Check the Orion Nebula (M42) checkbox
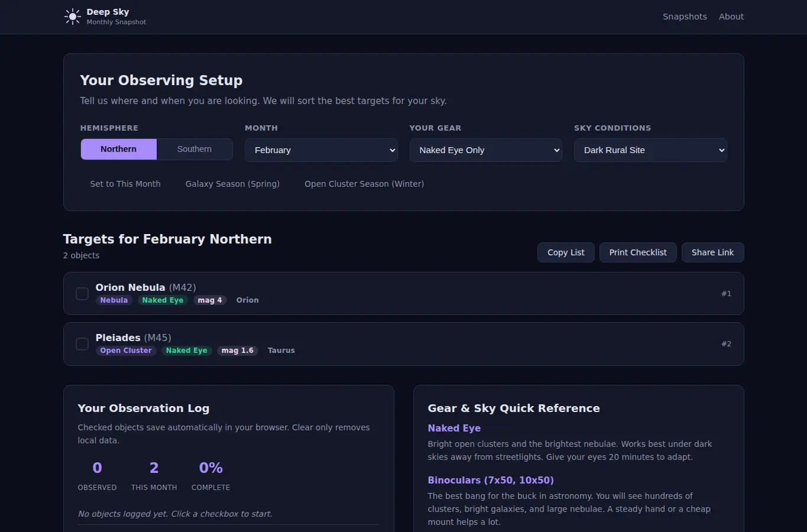 [82, 294]
